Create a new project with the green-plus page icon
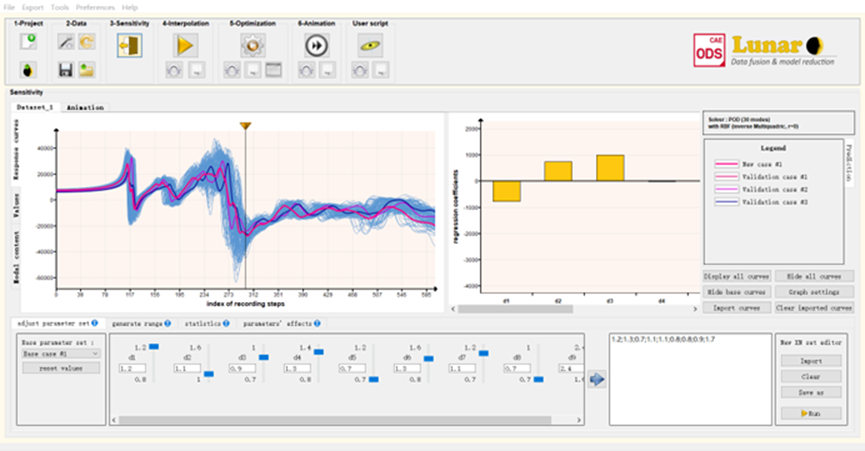Image resolution: width=865 pixels, height=451 pixels. pyautogui.click(x=28, y=41)
